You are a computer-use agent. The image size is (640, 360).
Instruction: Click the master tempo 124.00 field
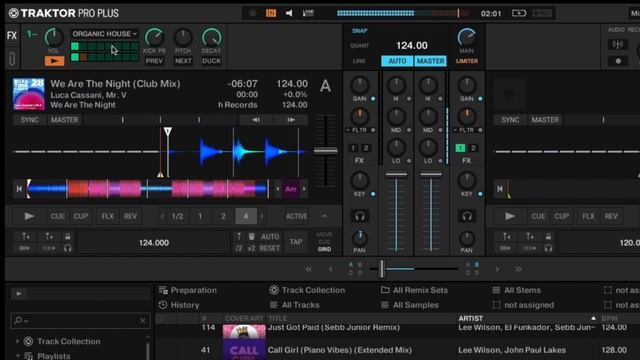tap(412, 45)
